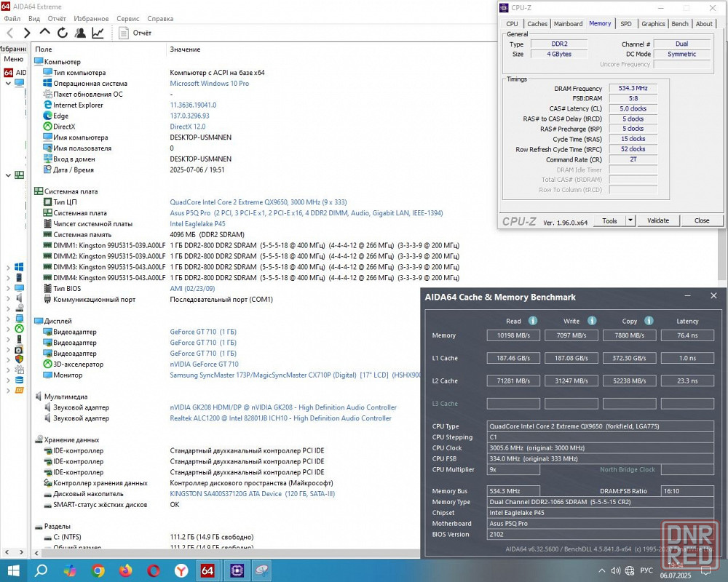Switch to the Меню tab in sidebar
Image resolution: width=728 pixels, height=582 pixels.
click(x=13, y=59)
